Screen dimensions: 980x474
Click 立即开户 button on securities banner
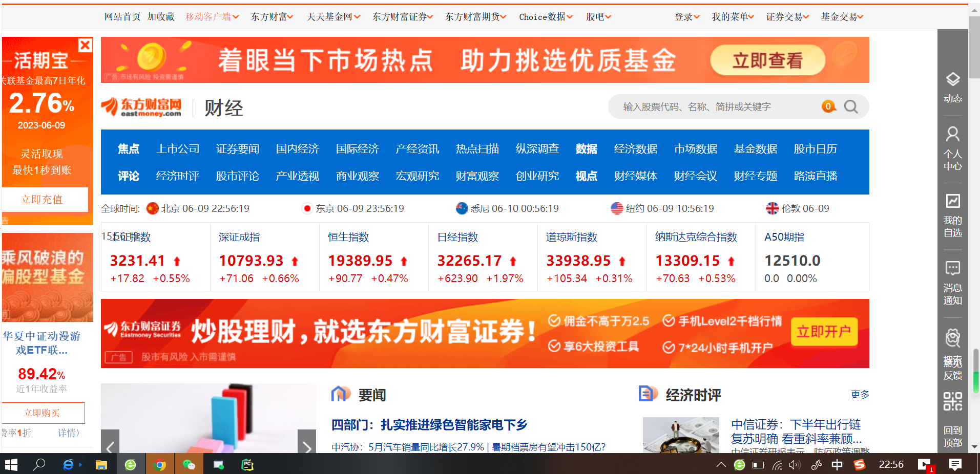point(824,332)
